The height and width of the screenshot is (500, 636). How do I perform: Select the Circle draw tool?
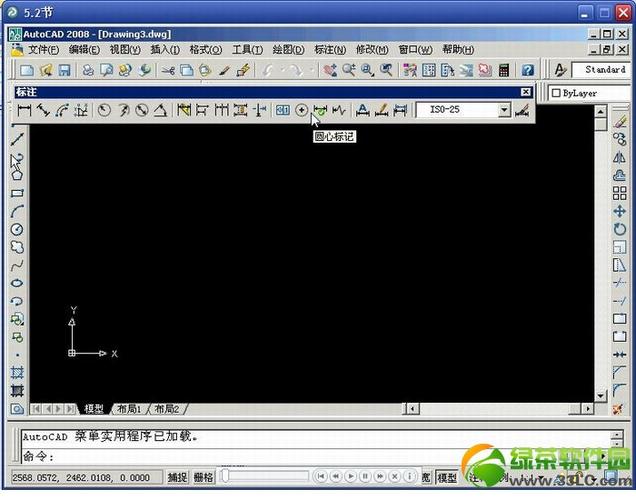pyautogui.click(x=17, y=230)
